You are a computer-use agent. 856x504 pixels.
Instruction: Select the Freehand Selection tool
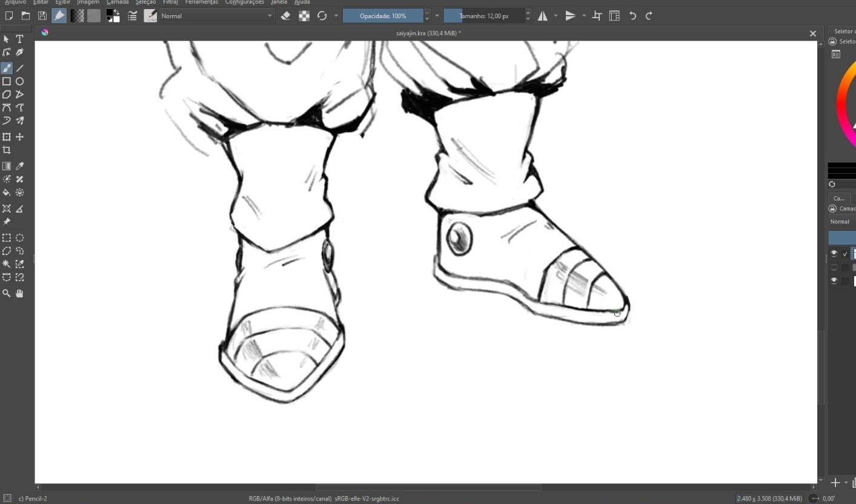click(x=19, y=251)
